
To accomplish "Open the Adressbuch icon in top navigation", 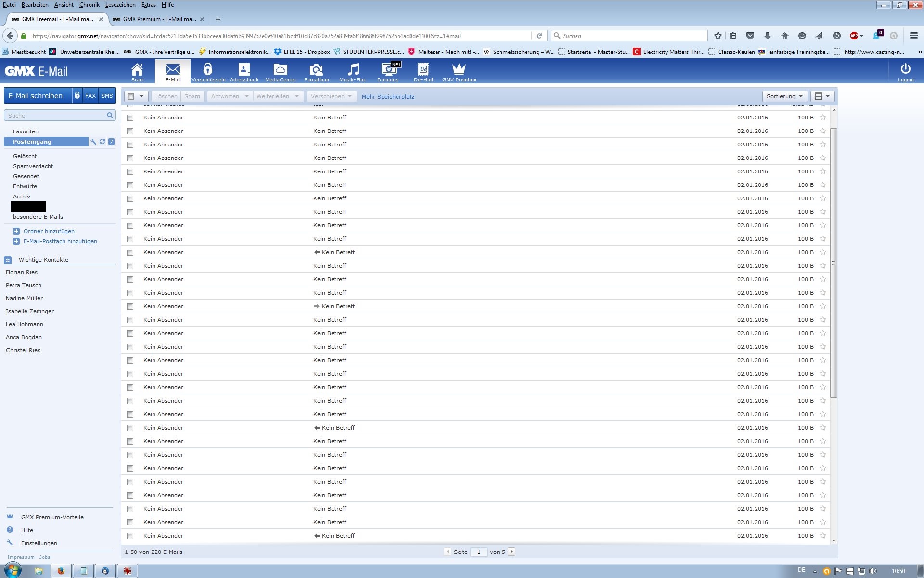I will (244, 70).
